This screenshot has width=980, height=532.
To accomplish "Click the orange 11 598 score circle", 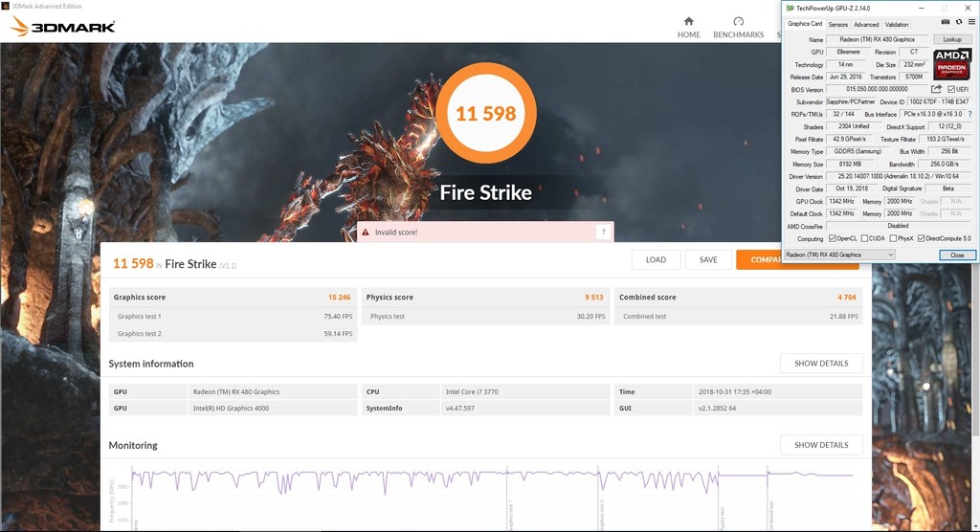I will (x=485, y=113).
